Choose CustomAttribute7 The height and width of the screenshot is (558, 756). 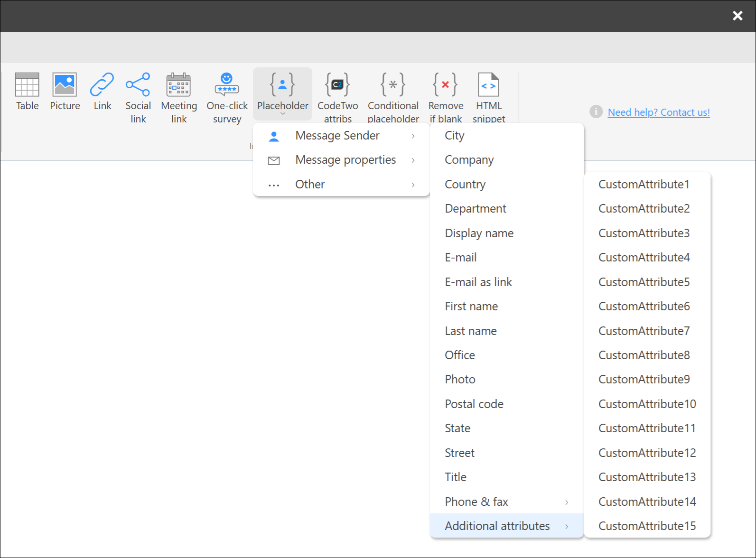[x=647, y=331]
